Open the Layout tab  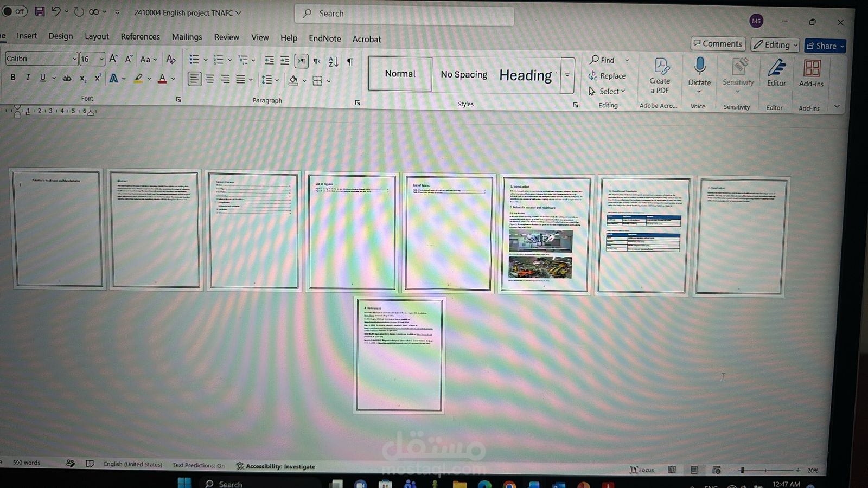pyautogui.click(x=97, y=36)
